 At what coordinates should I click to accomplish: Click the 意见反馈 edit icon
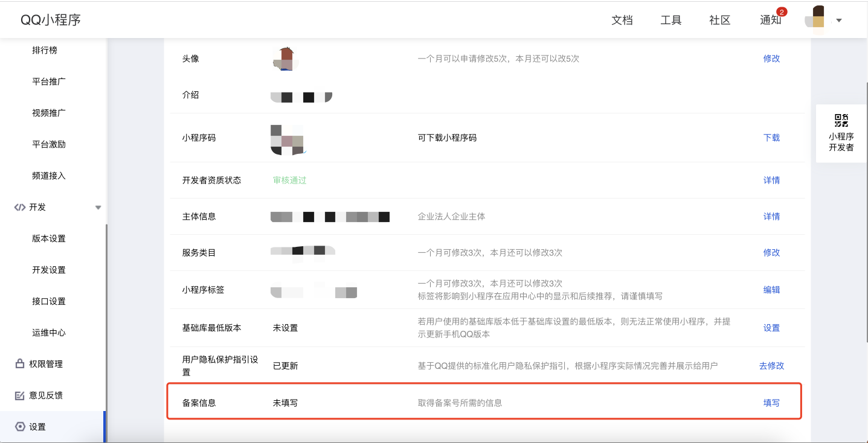tap(19, 395)
